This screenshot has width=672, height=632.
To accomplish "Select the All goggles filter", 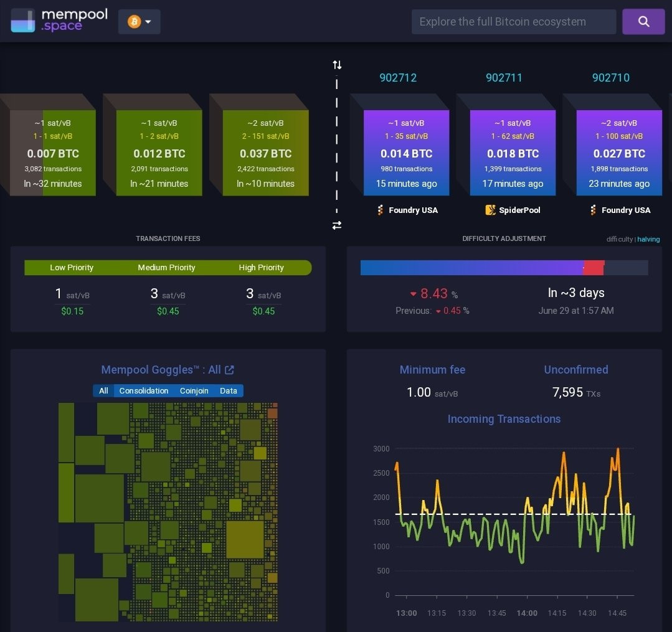I will click(103, 391).
